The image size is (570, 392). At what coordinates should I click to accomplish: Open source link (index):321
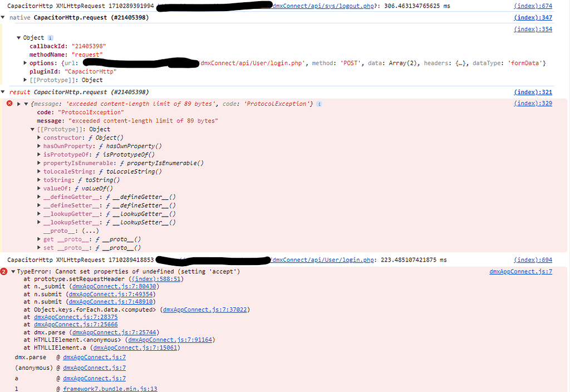click(533, 92)
